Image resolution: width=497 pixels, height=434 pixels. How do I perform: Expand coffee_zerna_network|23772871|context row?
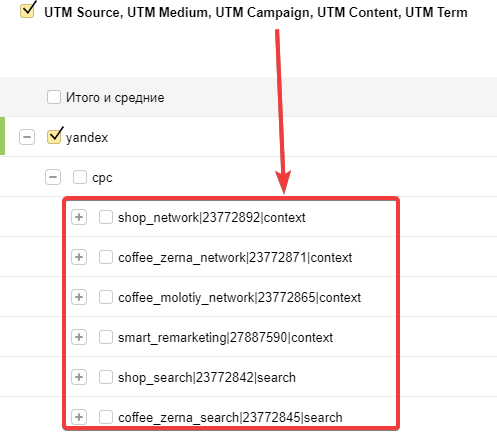tap(79, 257)
